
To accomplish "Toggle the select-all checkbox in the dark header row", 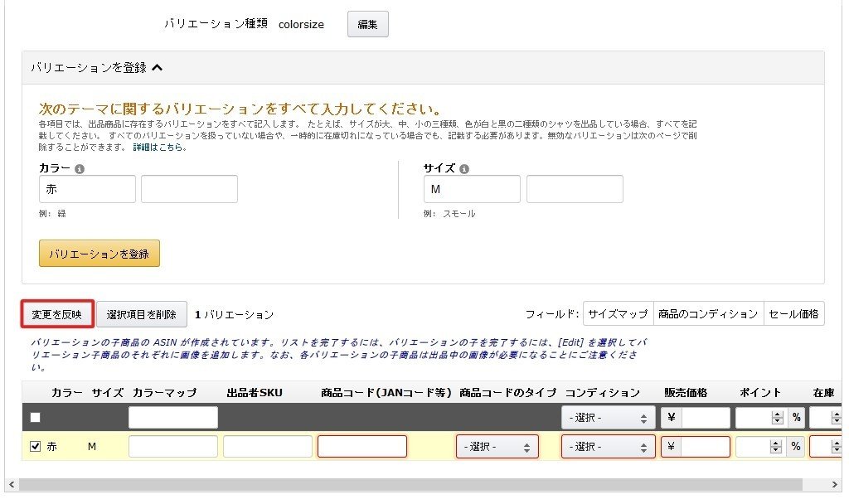I will pos(35,418).
